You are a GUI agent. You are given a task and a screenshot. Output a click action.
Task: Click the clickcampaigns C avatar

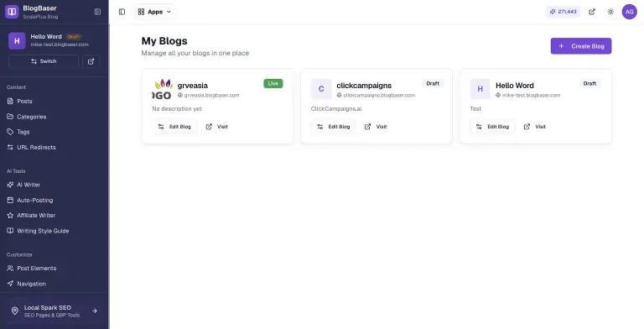[x=321, y=89]
